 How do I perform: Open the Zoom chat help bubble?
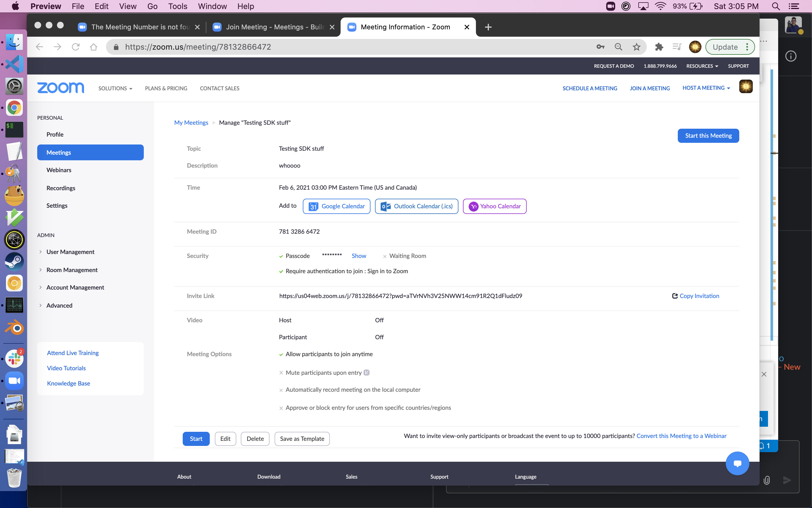coord(737,463)
